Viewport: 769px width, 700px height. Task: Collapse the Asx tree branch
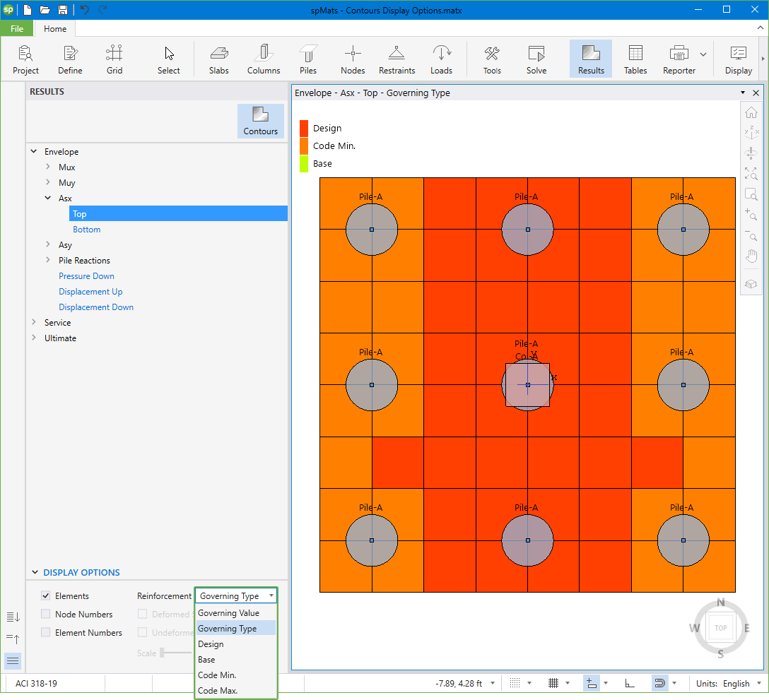47,198
